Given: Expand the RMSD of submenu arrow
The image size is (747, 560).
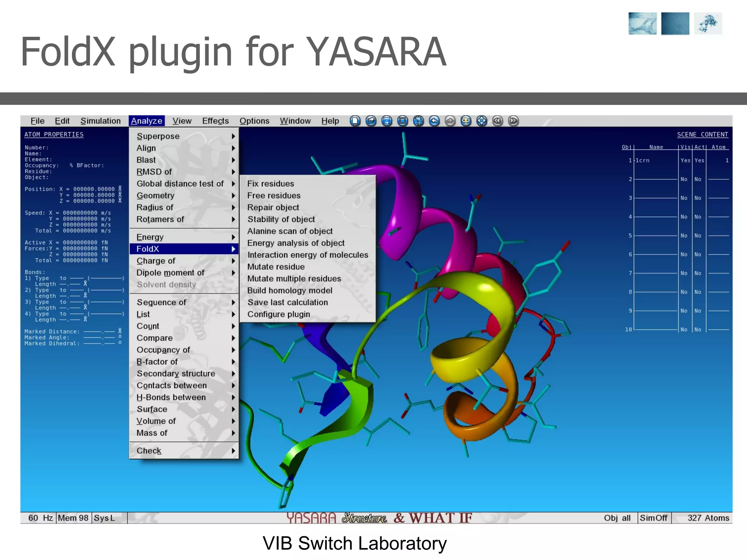Looking at the screenshot, I should (233, 172).
